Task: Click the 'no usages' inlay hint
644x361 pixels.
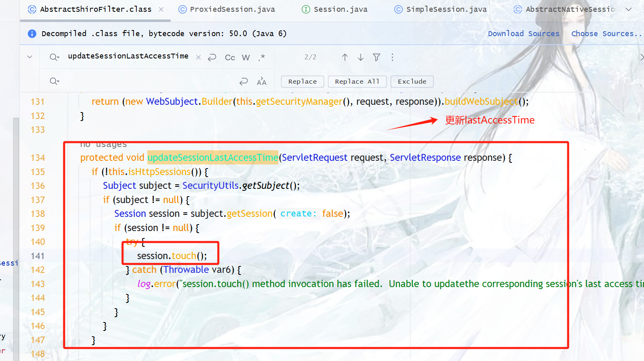Action: tap(103, 144)
